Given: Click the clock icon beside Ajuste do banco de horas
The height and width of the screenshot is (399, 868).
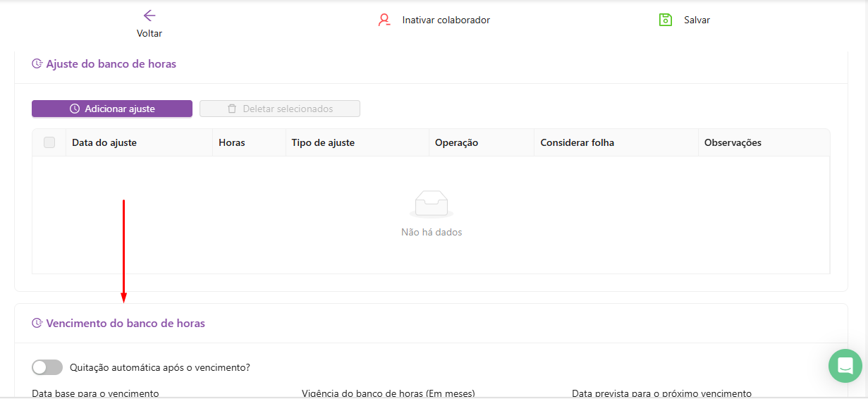Looking at the screenshot, I should point(37,64).
